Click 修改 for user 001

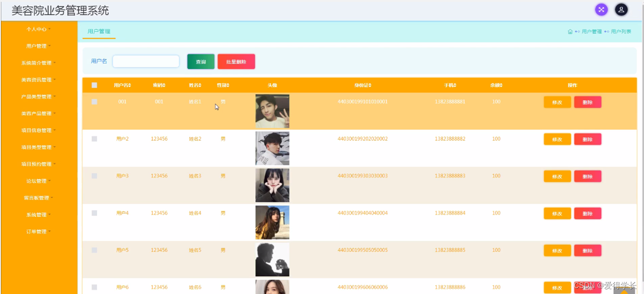[557, 102]
